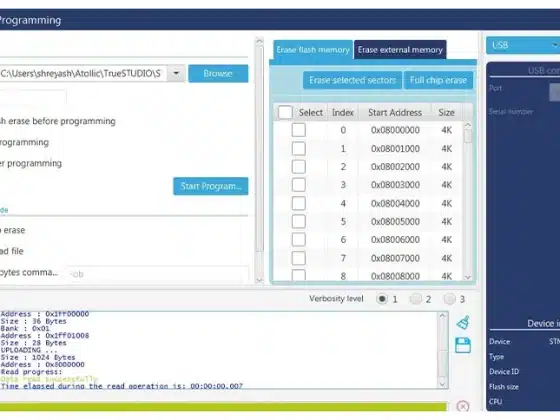Click the Browse button
Viewport: 560px width, 420px height.
[218, 73]
